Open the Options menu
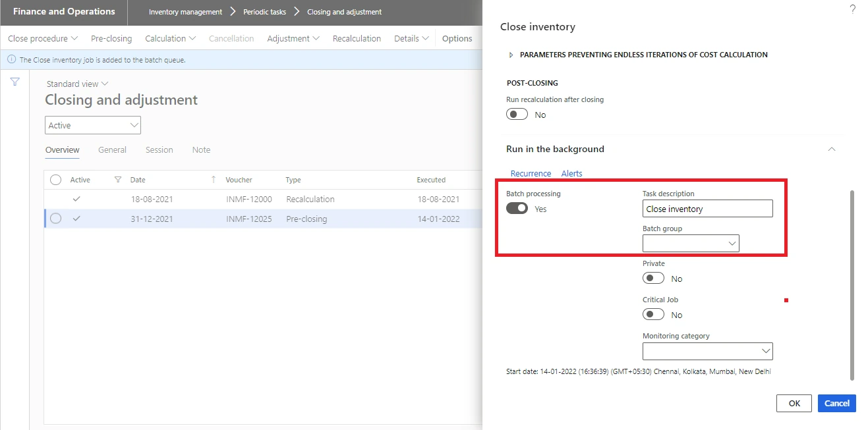Viewport: 868px width, 430px height. [x=457, y=38]
